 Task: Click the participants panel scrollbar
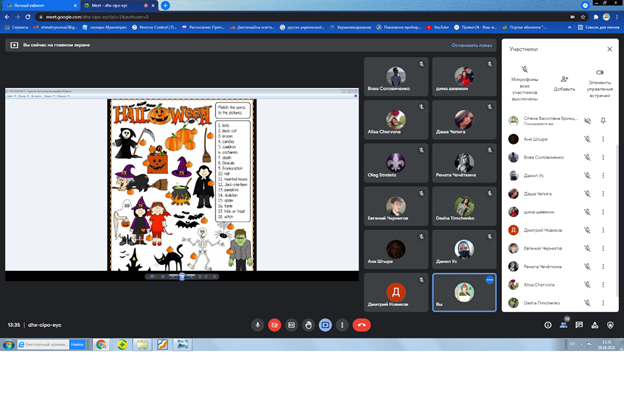tap(617, 221)
